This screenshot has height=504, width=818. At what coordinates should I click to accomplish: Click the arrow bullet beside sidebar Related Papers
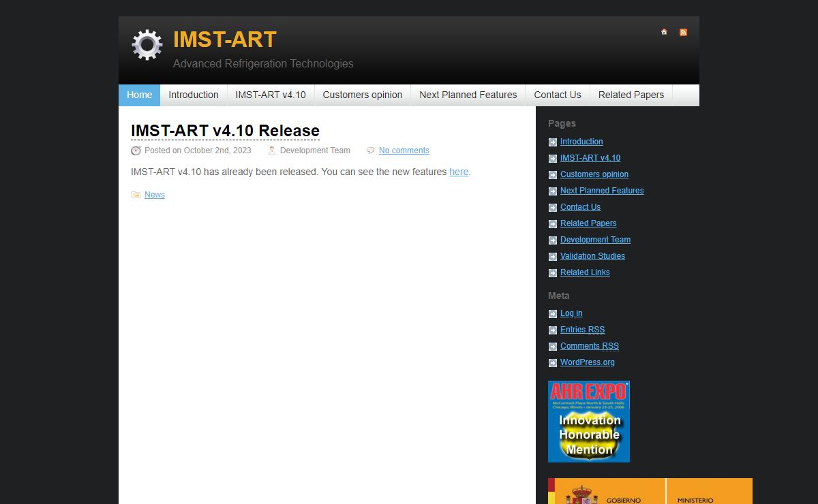click(x=553, y=224)
